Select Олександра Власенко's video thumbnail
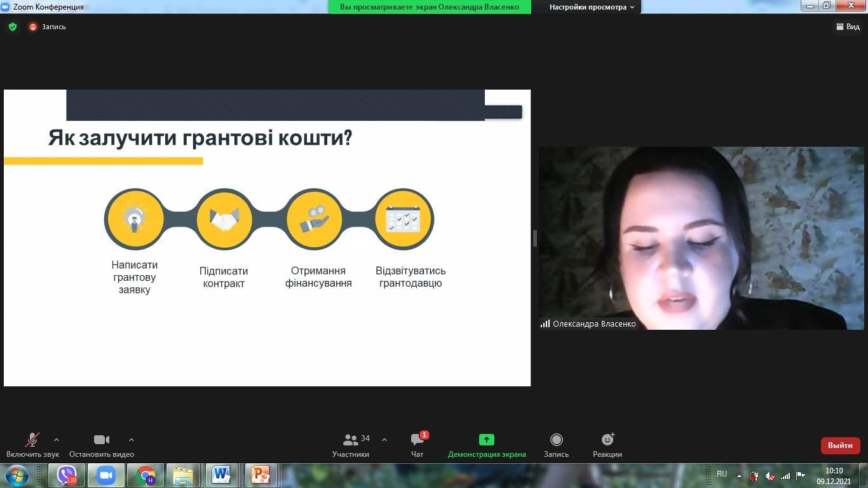 [x=701, y=238]
